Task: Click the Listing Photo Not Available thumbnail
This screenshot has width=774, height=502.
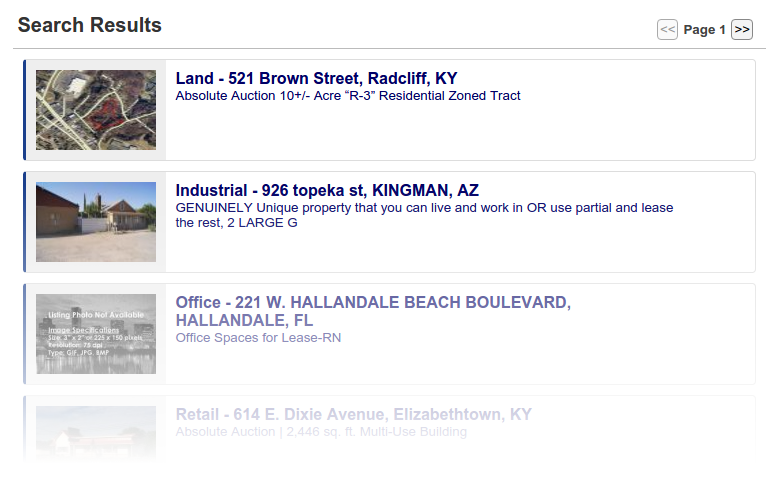Action: (x=96, y=334)
